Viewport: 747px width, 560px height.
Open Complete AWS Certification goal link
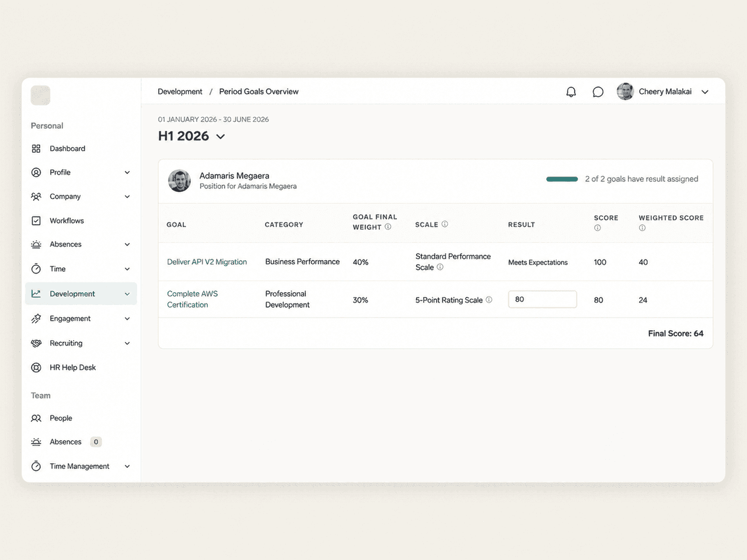193,299
